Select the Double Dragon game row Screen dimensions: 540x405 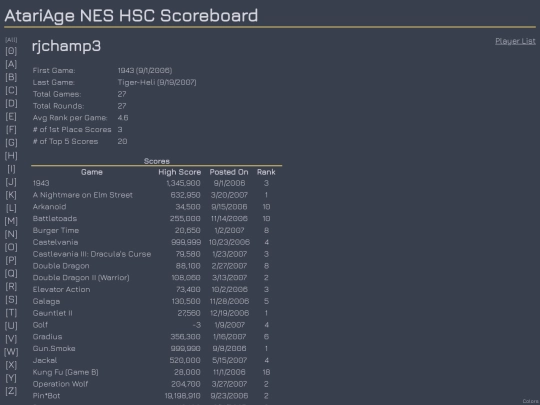click(x=61, y=266)
